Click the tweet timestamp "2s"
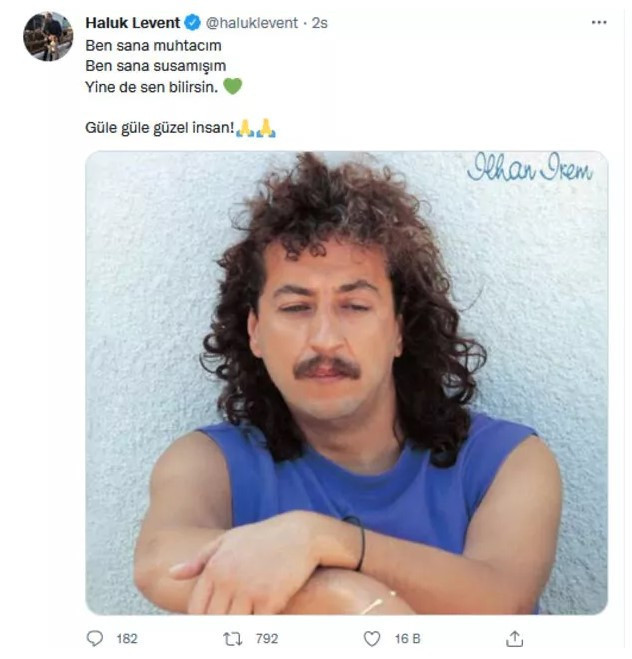Screen dimensions: 632x659 (319, 23)
